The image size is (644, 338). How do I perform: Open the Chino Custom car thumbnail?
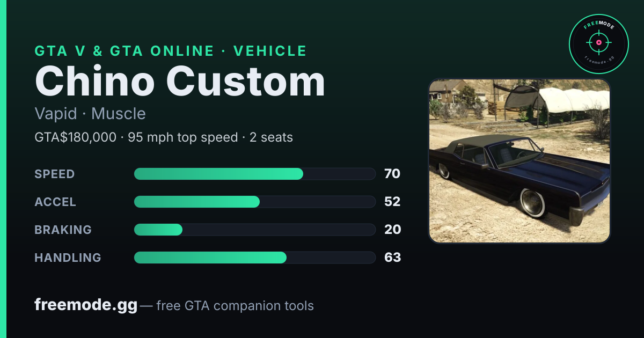519,161
